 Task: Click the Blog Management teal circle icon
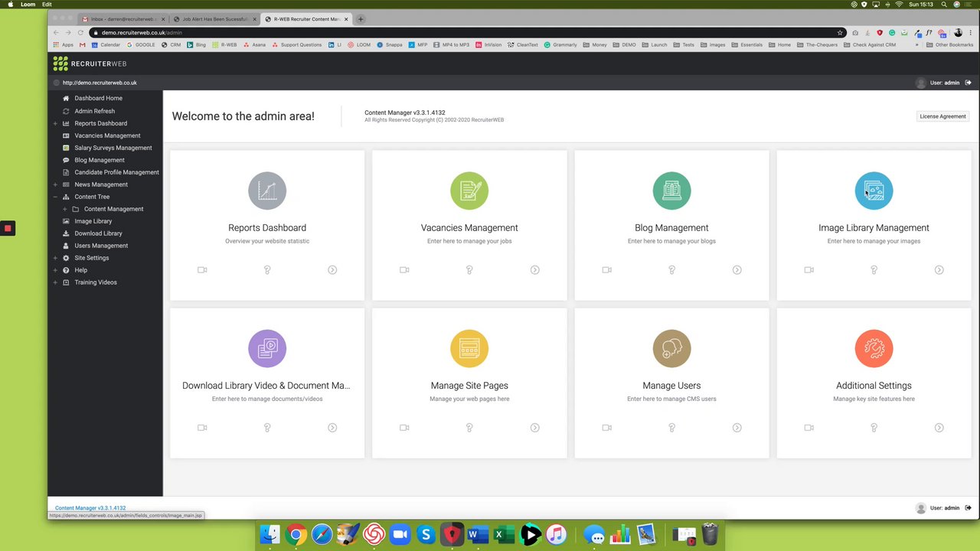(x=671, y=191)
